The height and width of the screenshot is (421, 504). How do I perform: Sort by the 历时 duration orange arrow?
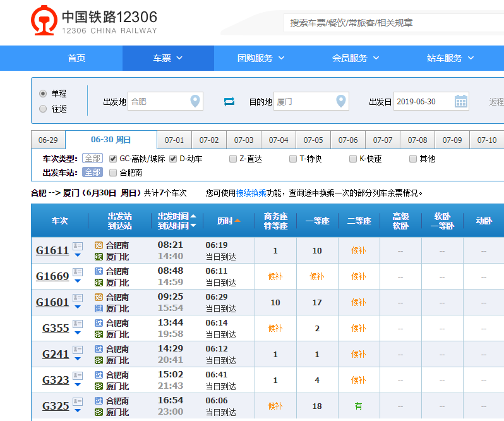coord(237,221)
